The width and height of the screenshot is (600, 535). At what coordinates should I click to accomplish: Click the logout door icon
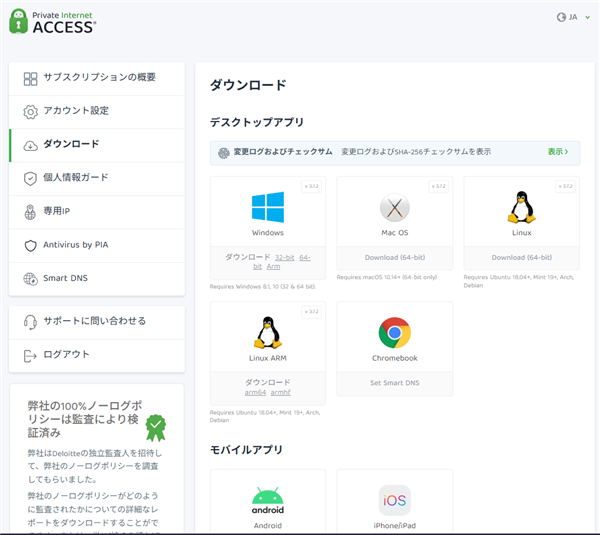tap(30, 356)
